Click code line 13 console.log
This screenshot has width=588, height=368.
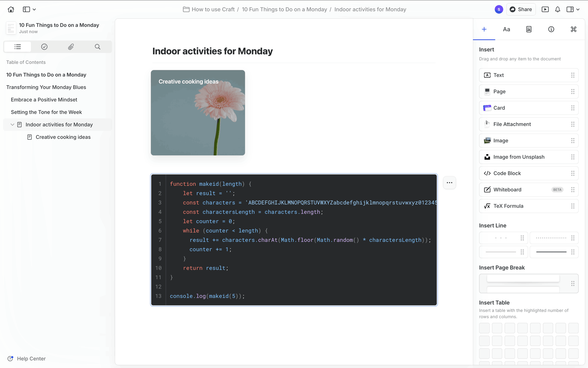click(x=207, y=296)
